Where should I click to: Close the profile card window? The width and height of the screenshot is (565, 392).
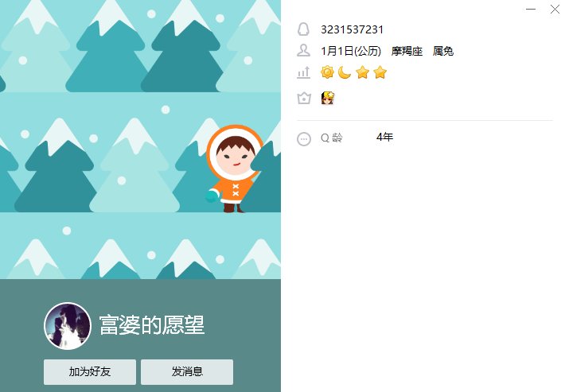[x=555, y=9]
